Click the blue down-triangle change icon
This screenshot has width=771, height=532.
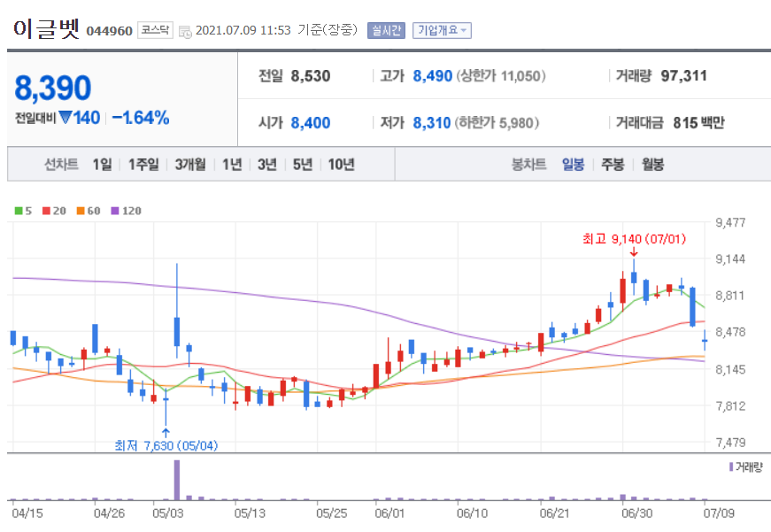(x=66, y=118)
